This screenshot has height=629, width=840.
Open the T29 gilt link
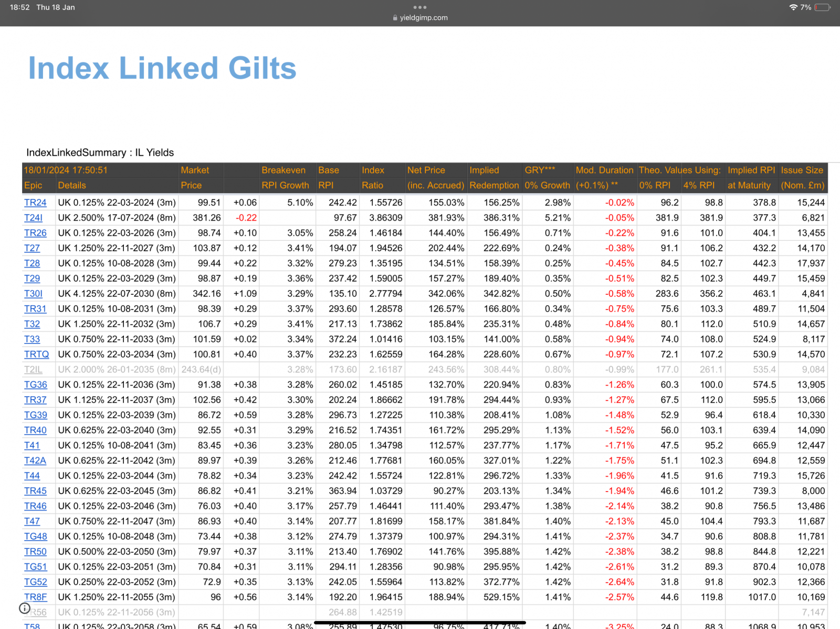pos(32,279)
